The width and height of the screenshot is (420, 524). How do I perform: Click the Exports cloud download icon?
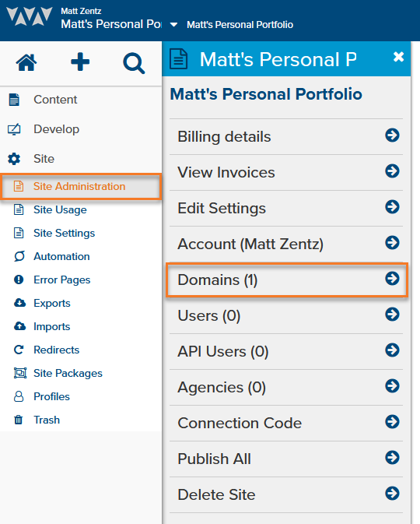[x=19, y=303]
